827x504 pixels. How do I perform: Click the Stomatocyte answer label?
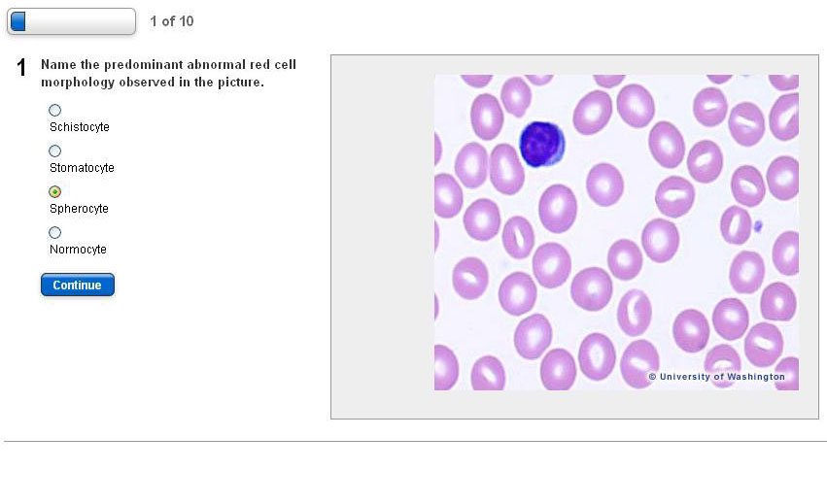click(82, 168)
